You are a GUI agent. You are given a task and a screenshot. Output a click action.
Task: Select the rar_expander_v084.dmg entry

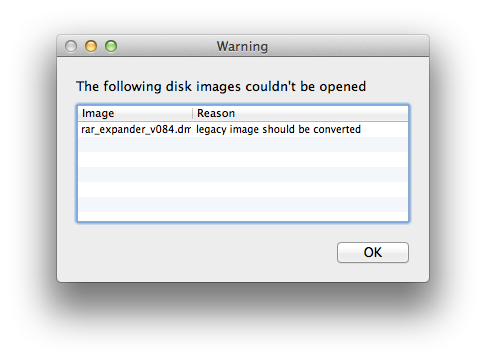(x=136, y=129)
